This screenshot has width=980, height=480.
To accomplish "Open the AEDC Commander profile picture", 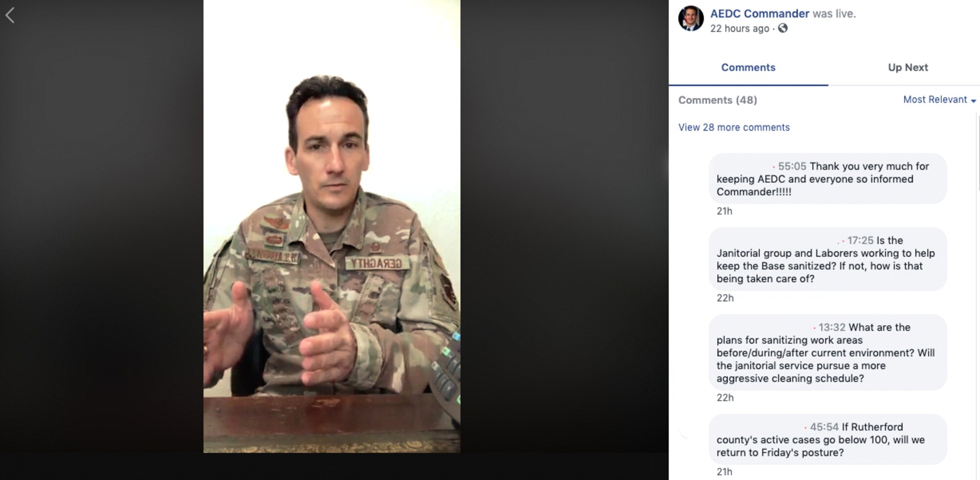I will (x=691, y=19).
